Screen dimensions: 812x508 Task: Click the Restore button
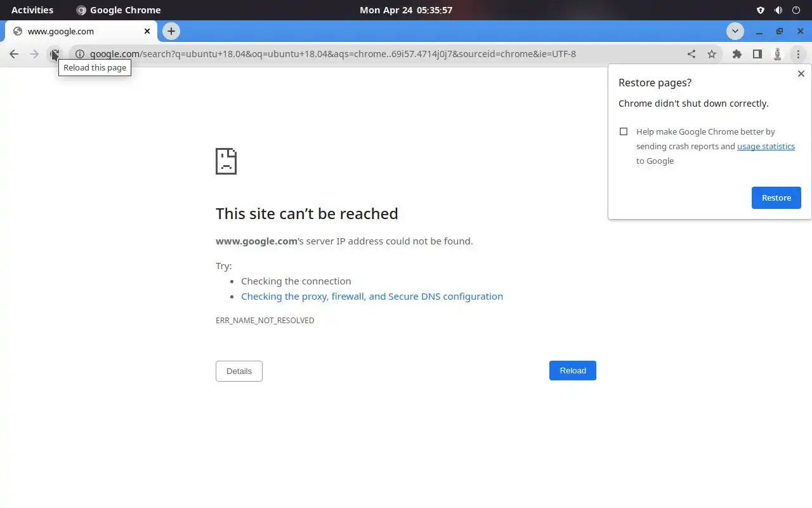(x=776, y=197)
